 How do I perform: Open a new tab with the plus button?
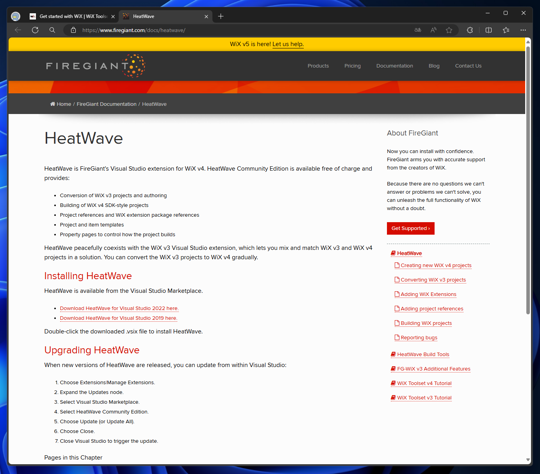tap(221, 16)
